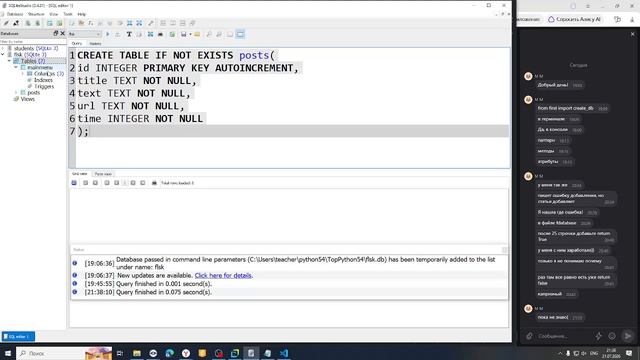Click the Windows taskbar search box
The width and height of the screenshot is (640, 360).
(64, 353)
